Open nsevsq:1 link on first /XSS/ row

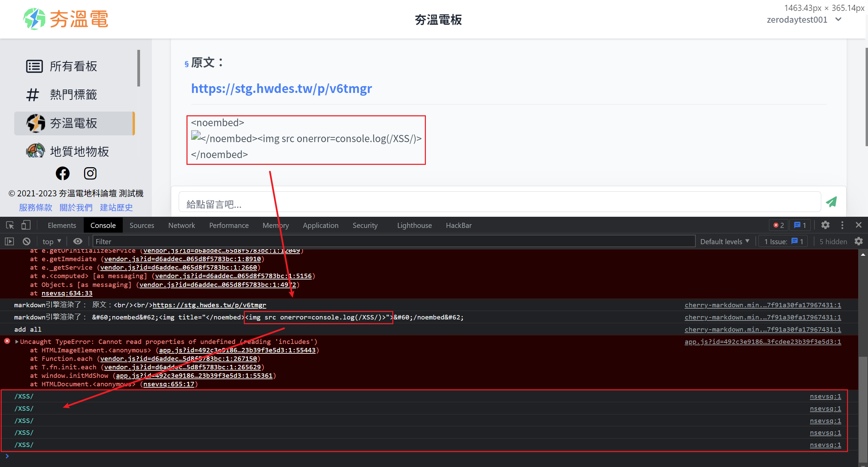[825, 396]
